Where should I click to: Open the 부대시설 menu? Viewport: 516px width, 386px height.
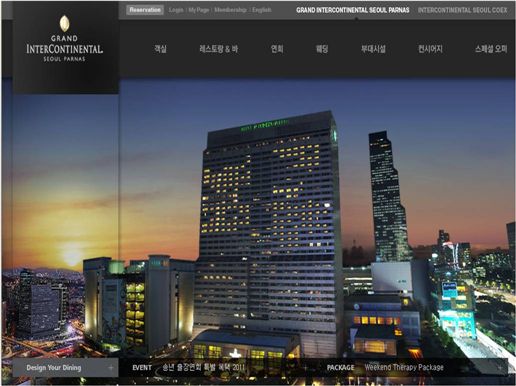[373, 49]
